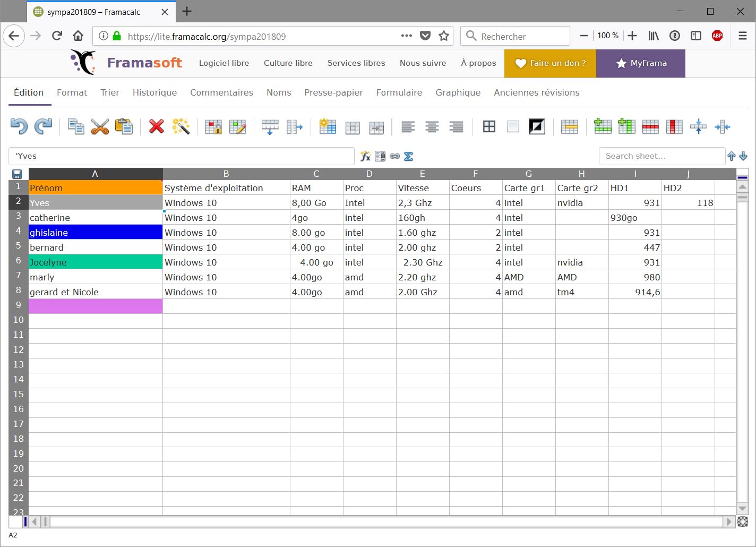756x547 pixels.
Task: Hide the selected row
Action: tap(699, 126)
